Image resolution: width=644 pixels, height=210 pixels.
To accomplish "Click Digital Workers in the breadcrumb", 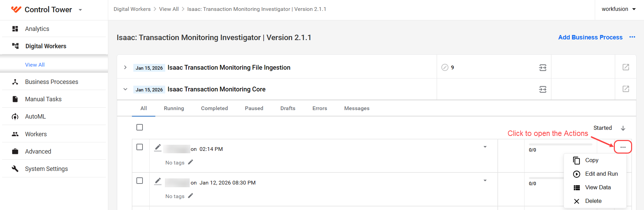I will [x=132, y=9].
